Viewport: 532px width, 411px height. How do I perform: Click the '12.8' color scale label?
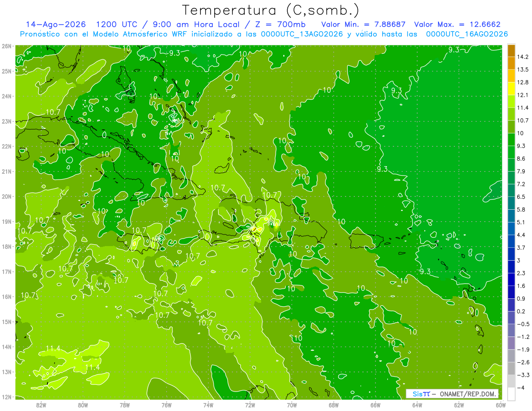[x=523, y=82]
